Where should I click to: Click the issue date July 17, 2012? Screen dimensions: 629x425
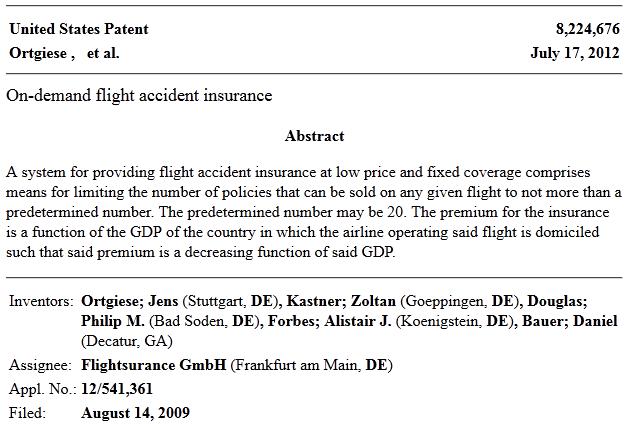[575, 53]
